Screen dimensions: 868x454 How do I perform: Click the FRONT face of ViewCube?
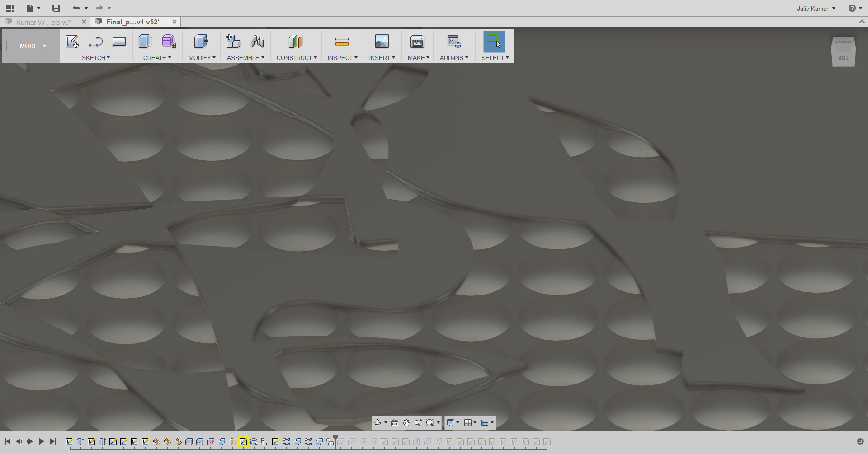click(843, 42)
